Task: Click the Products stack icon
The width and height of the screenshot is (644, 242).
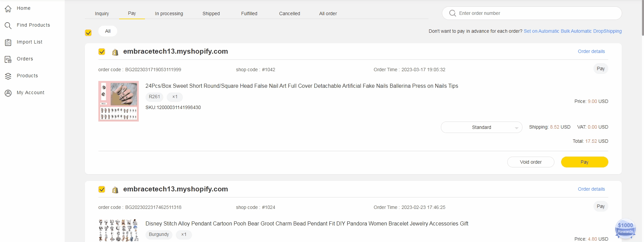Action: (x=8, y=76)
